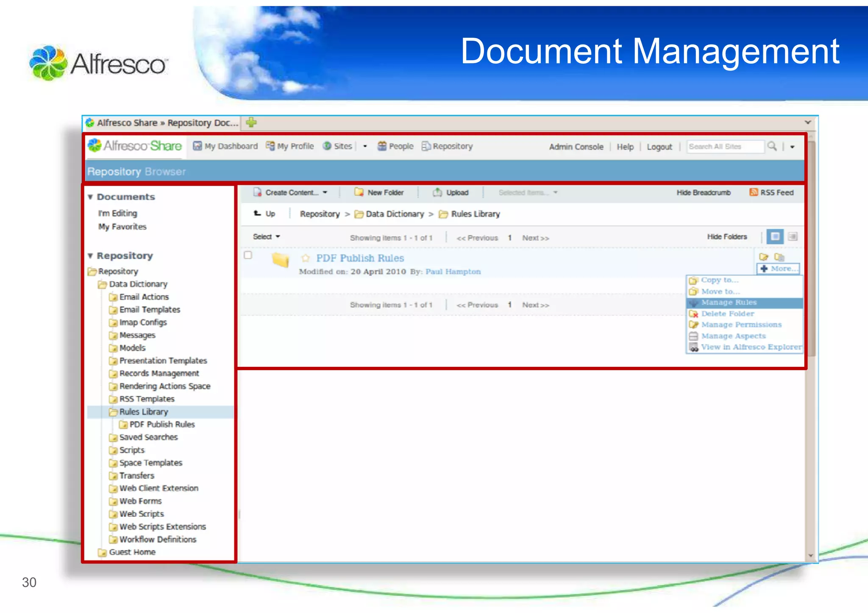The image size is (868, 613).
Task: Toggle favorite star for PDF Publish Rules
Action: [x=305, y=258]
